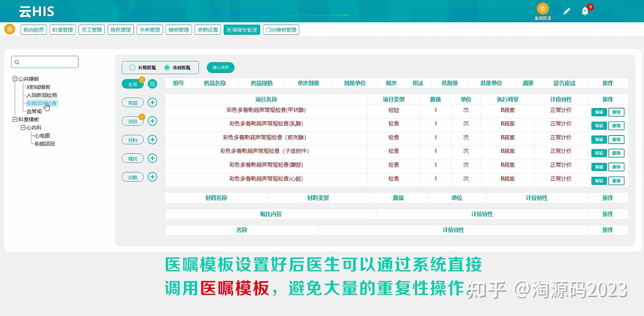The height and width of the screenshot is (316, 644).
Task: Click 检验 type cell in 甲状腺 row
Action: (x=394, y=110)
